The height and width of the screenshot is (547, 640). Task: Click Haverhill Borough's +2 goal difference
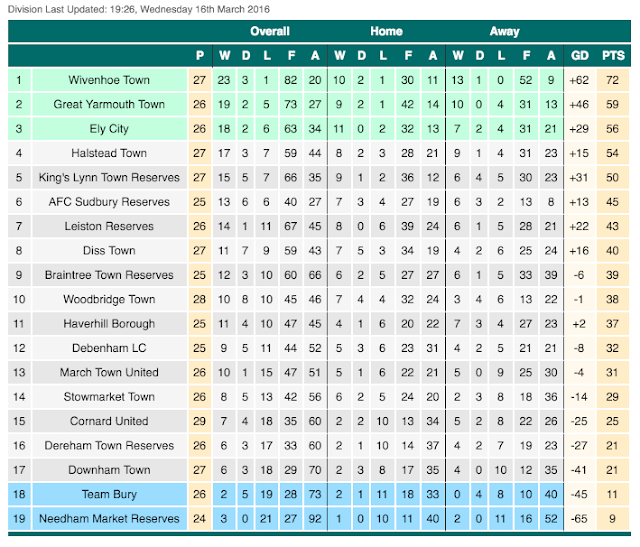579,324
